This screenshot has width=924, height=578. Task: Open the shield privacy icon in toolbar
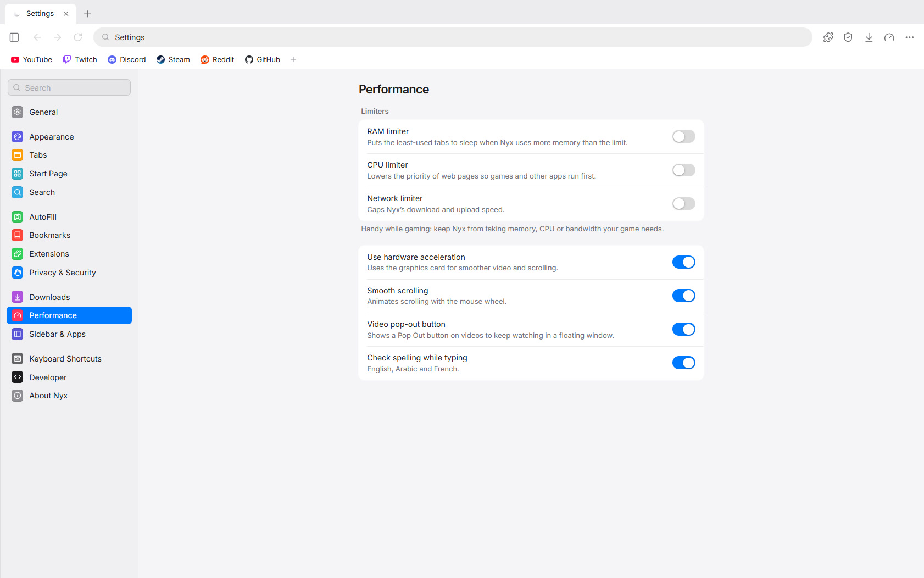click(848, 37)
